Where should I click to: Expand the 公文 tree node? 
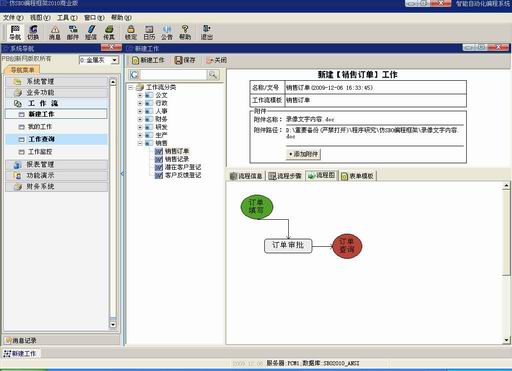140,95
